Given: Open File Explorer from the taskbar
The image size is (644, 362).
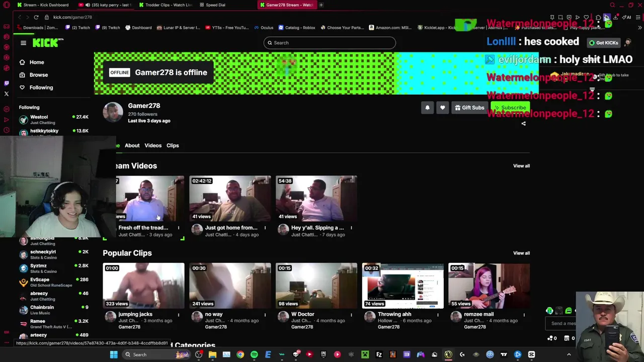Looking at the screenshot, I should 212,355.
